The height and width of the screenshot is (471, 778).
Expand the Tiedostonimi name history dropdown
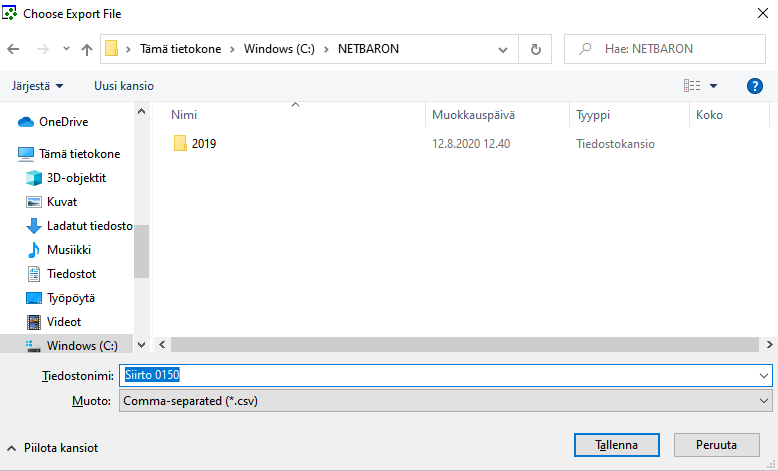pyautogui.click(x=765, y=376)
